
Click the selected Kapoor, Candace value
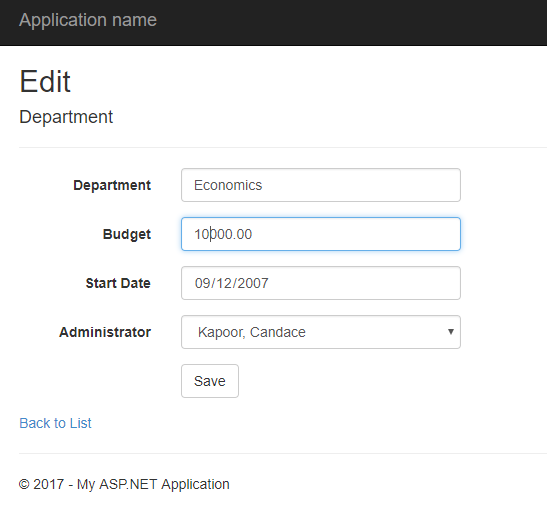[x=252, y=332]
